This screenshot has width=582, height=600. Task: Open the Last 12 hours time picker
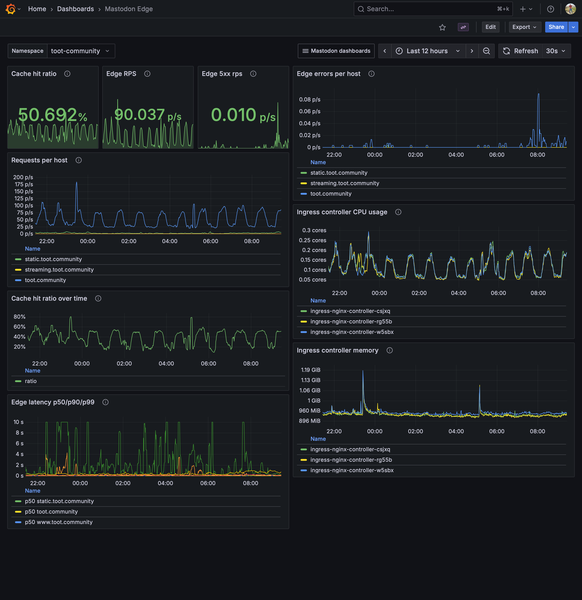tap(427, 51)
